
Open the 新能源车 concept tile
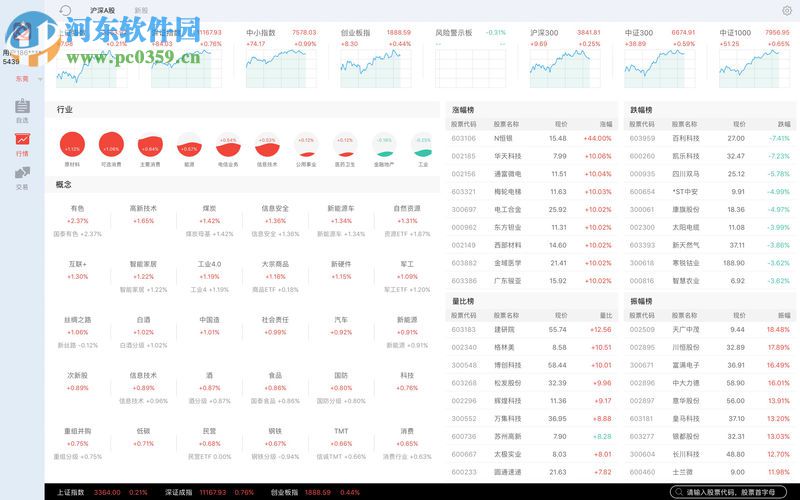[x=341, y=220]
